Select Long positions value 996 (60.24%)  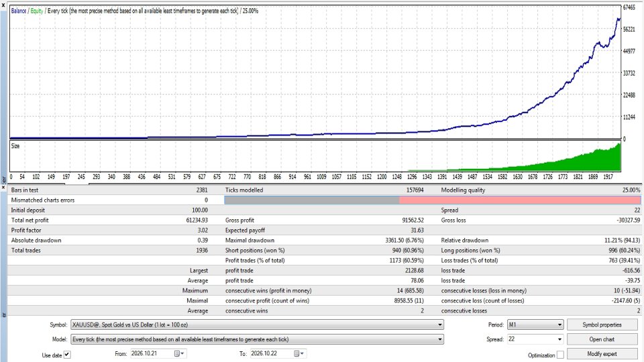pos(625,250)
